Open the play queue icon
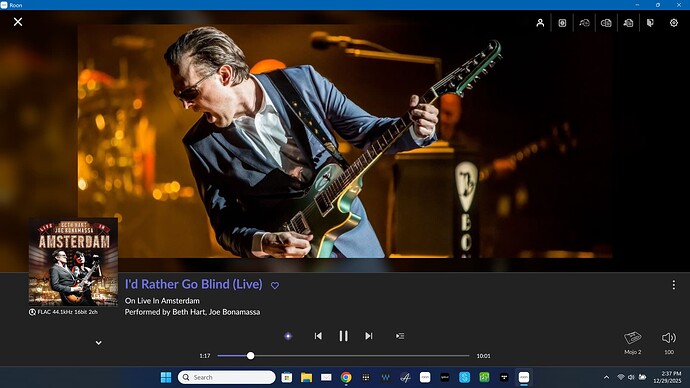Viewport: 690px width, 388px height. pos(400,336)
